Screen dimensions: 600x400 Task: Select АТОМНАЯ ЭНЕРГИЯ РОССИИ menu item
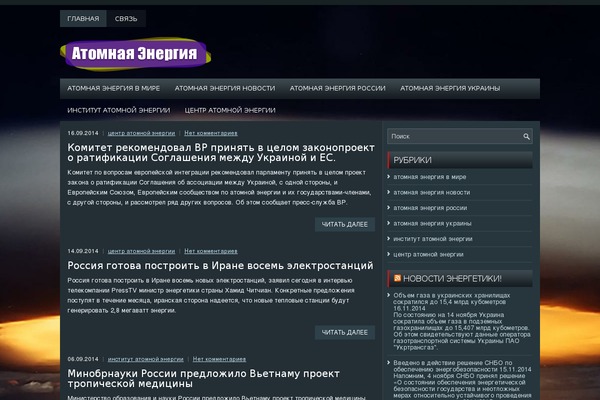[x=338, y=88]
